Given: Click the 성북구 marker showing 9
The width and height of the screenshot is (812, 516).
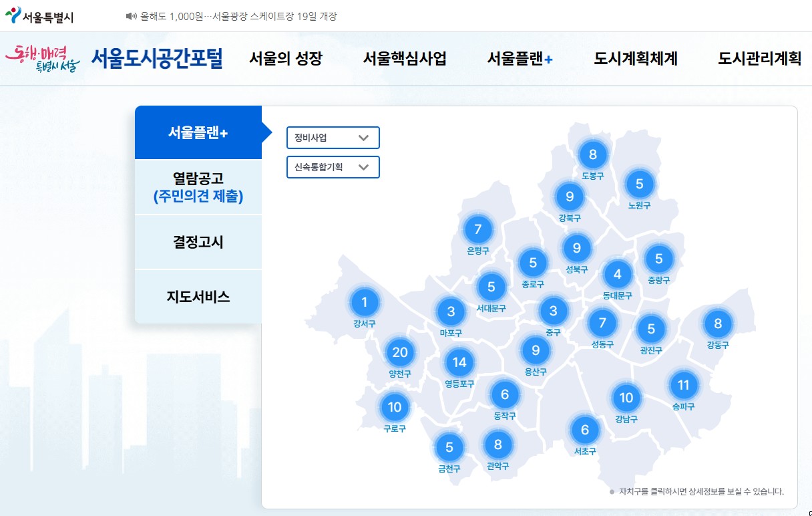Looking at the screenshot, I should point(577,249).
